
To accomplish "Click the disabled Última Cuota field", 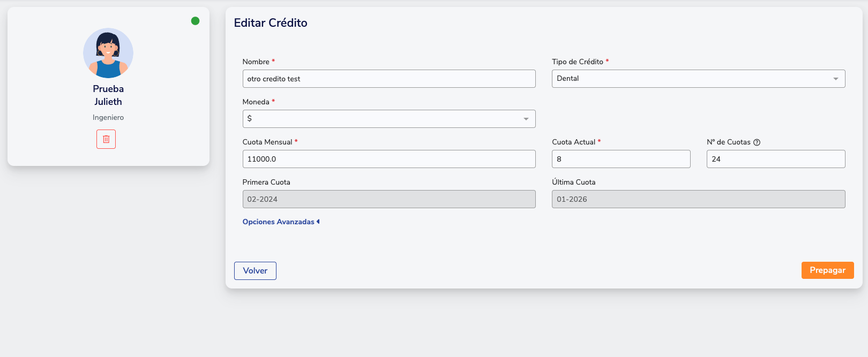I will [x=698, y=199].
